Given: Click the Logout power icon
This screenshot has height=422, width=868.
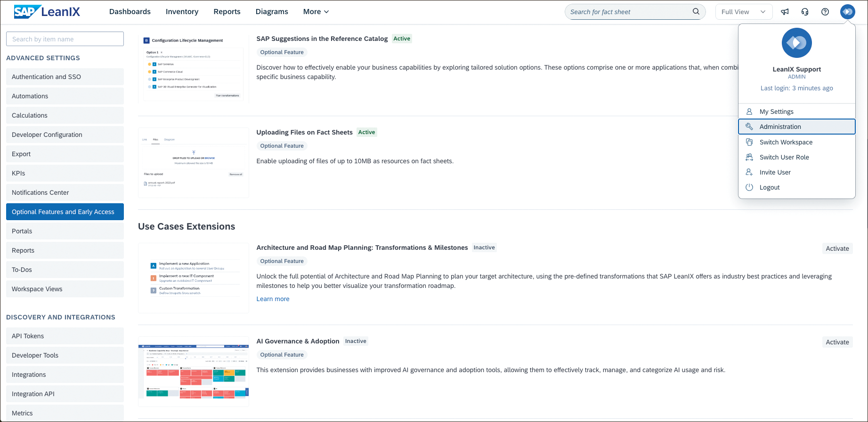Looking at the screenshot, I should 749,187.
